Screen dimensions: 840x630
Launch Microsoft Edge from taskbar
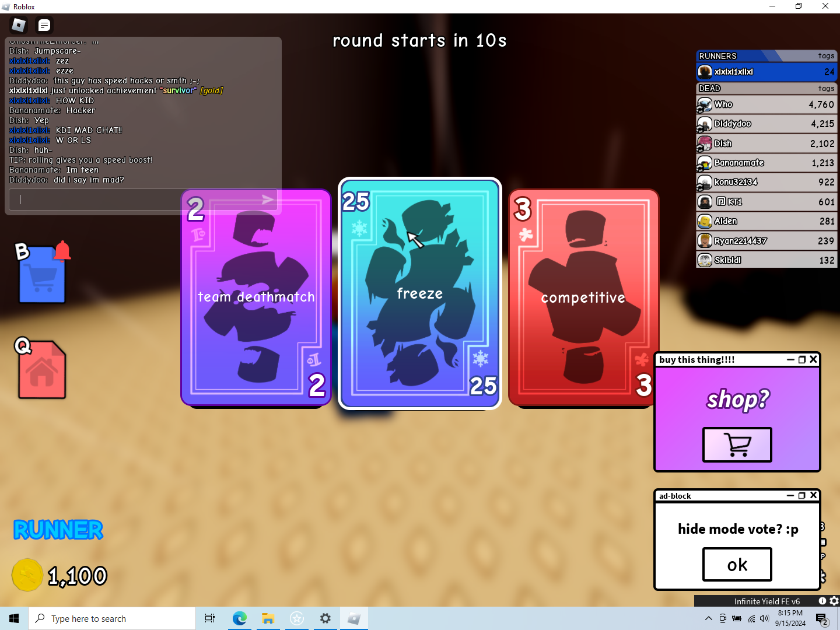(x=239, y=618)
